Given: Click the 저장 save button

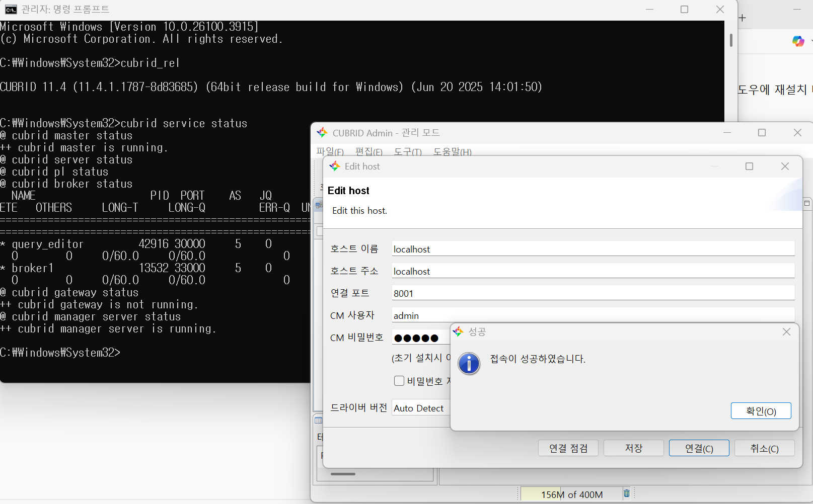Looking at the screenshot, I should [633, 448].
